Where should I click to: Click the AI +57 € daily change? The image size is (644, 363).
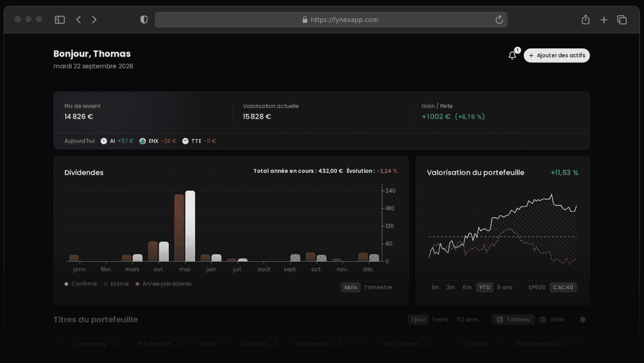(x=125, y=141)
